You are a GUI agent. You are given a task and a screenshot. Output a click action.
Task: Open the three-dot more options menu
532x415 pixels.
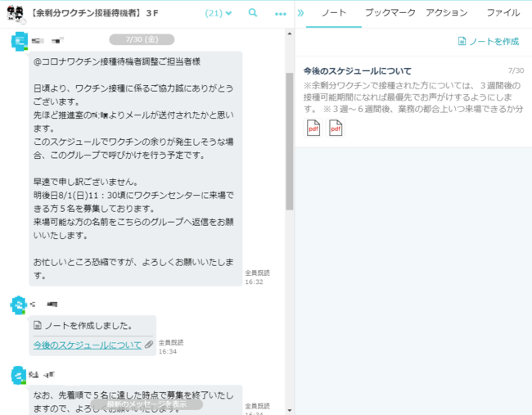(x=280, y=14)
